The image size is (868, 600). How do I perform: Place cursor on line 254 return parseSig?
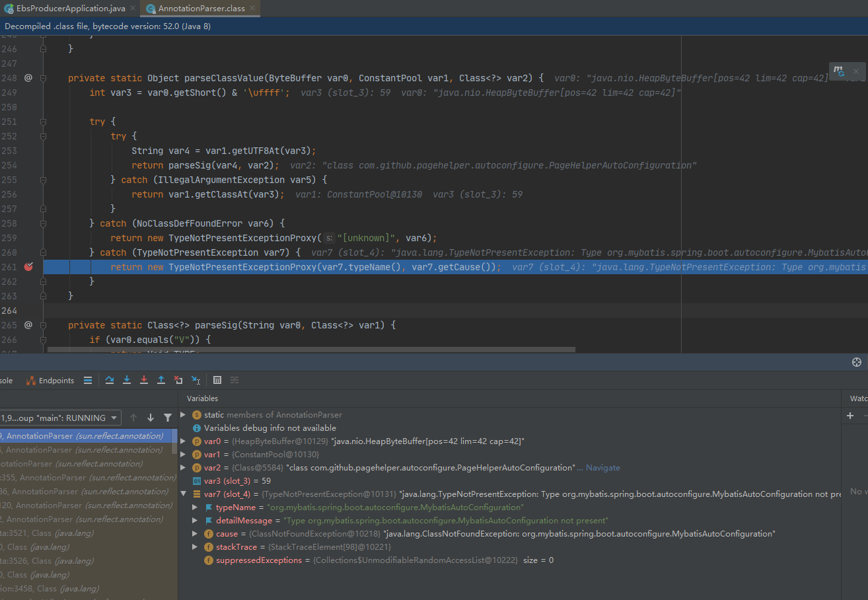[205, 165]
